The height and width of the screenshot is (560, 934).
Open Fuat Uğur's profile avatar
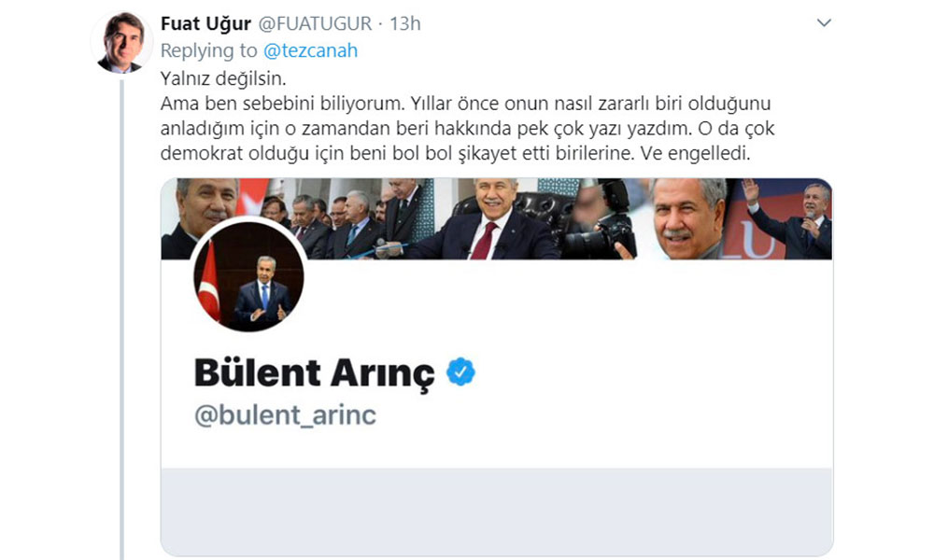coord(122,43)
